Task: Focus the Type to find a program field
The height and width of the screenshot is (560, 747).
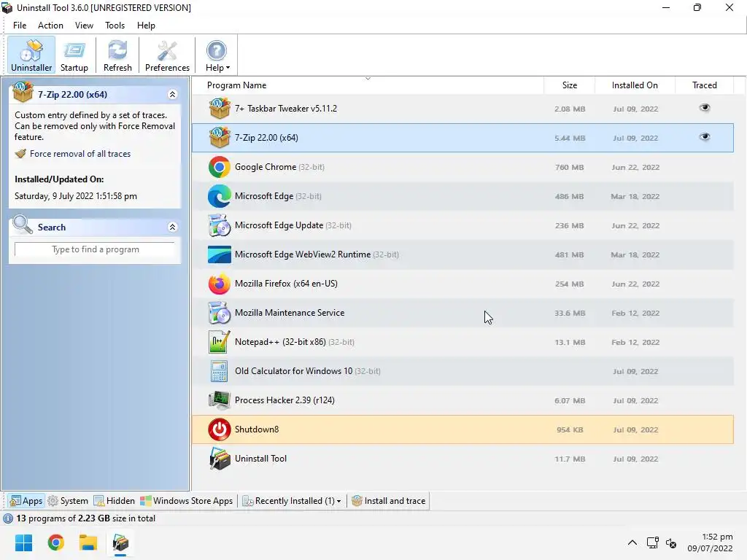Action: [95, 249]
